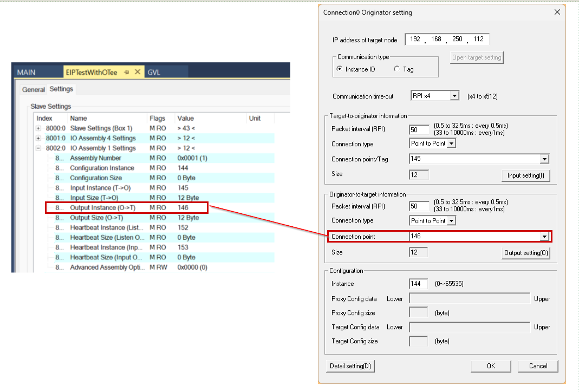Image resolution: width=579 pixels, height=392 pixels.
Task: Open Detail setting(D)
Action: [350, 366]
